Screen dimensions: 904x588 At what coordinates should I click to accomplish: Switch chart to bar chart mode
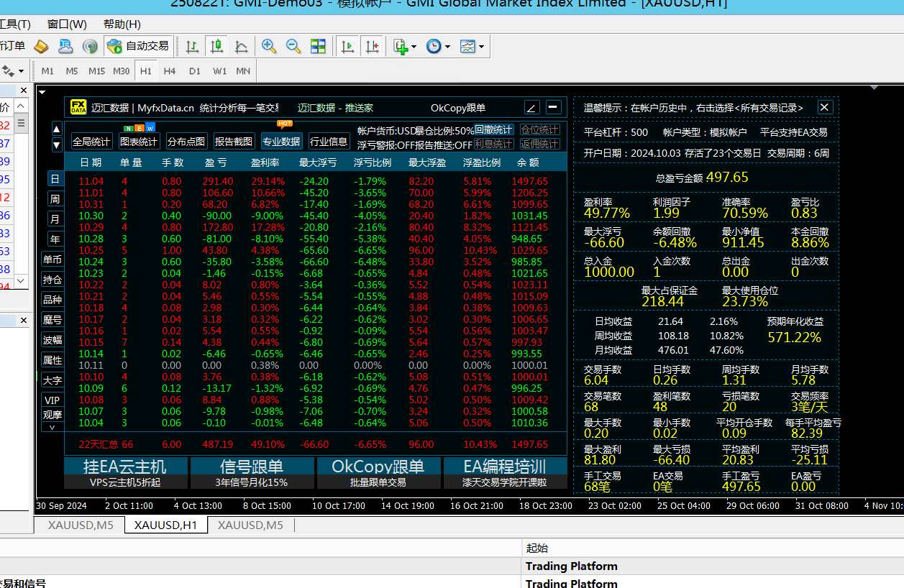pos(192,47)
